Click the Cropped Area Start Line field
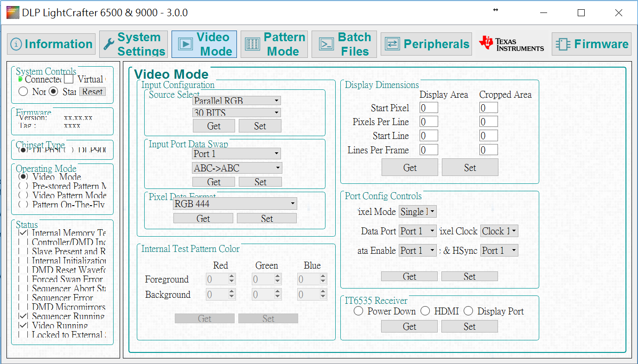 (489, 136)
